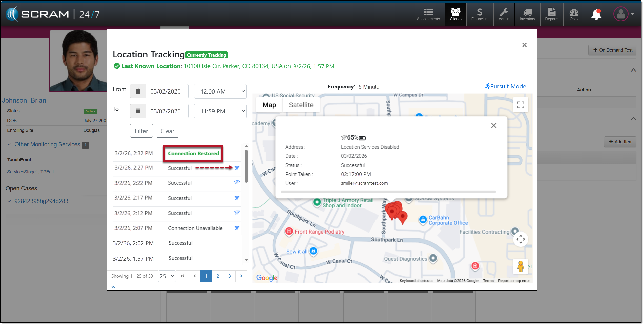Open the Appointments list icon

coord(429,14)
